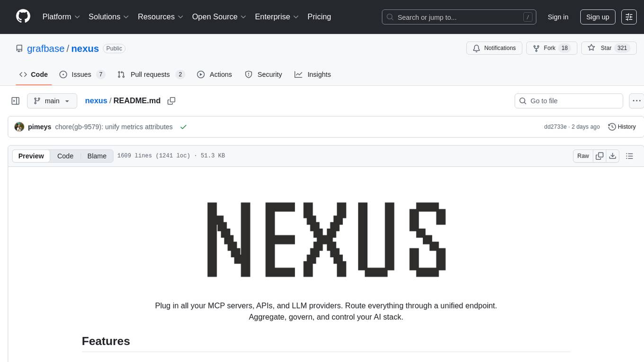Screen dimensions: 644x362
Task: Switch to the Pull requests tab
Action: point(151,74)
